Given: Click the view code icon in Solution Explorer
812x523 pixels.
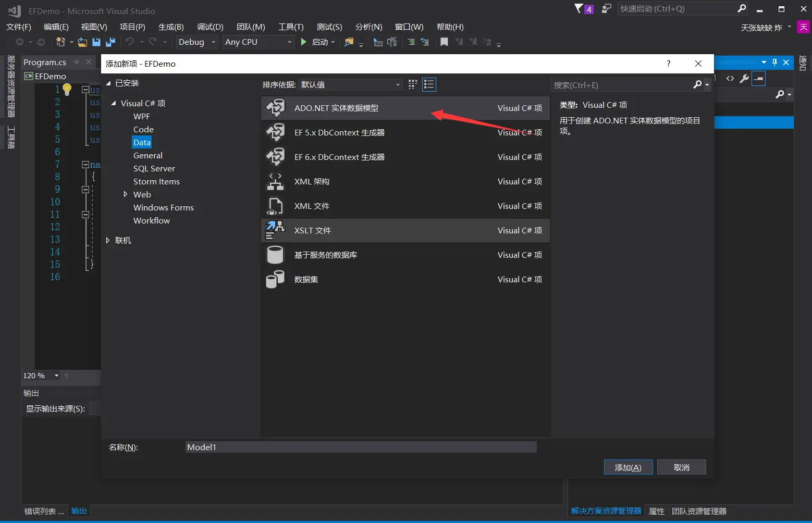Looking at the screenshot, I should point(730,79).
